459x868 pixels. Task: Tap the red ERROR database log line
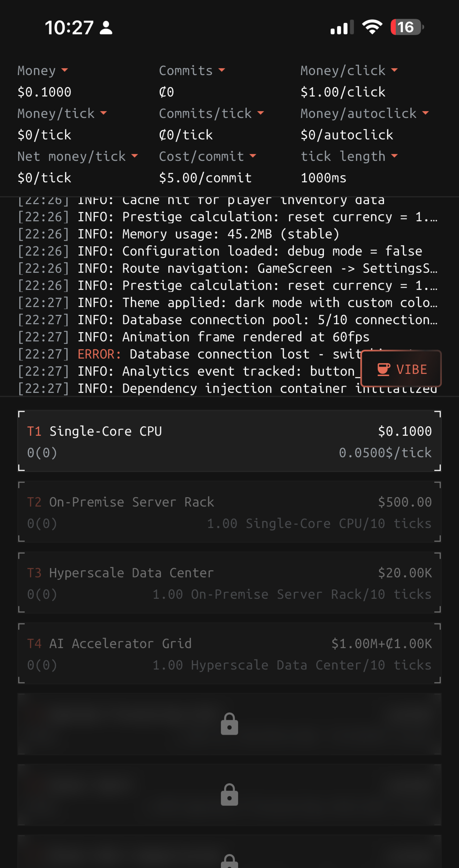pyautogui.click(x=216, y=354)
